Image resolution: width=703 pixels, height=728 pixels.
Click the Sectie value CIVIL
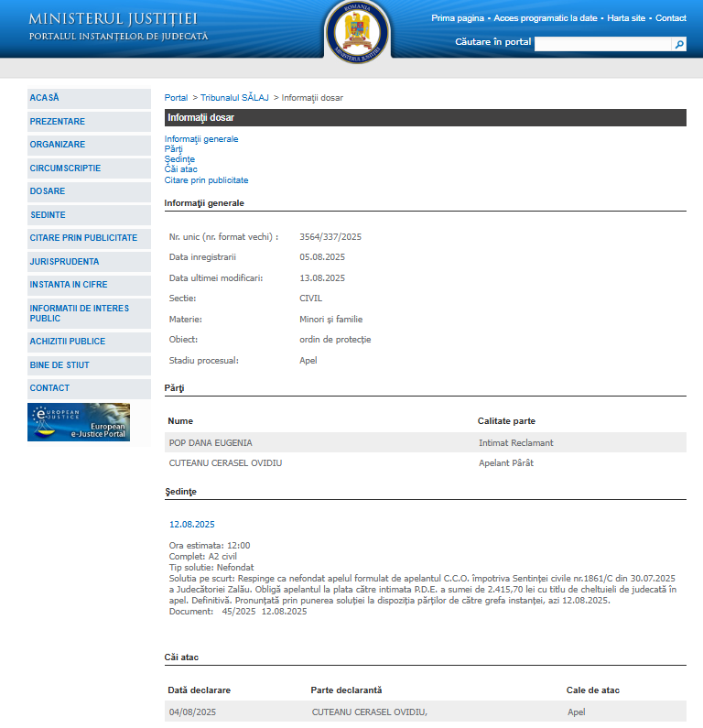point(311,299)
